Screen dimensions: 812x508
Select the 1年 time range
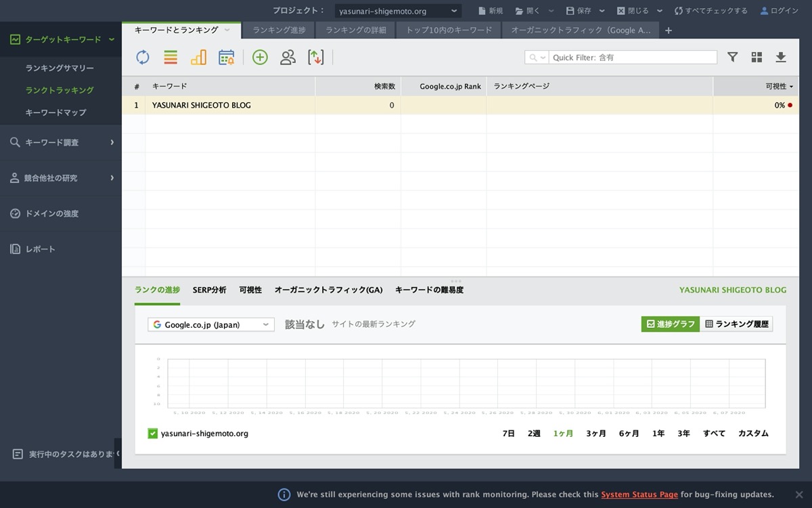tap(658, 433)
